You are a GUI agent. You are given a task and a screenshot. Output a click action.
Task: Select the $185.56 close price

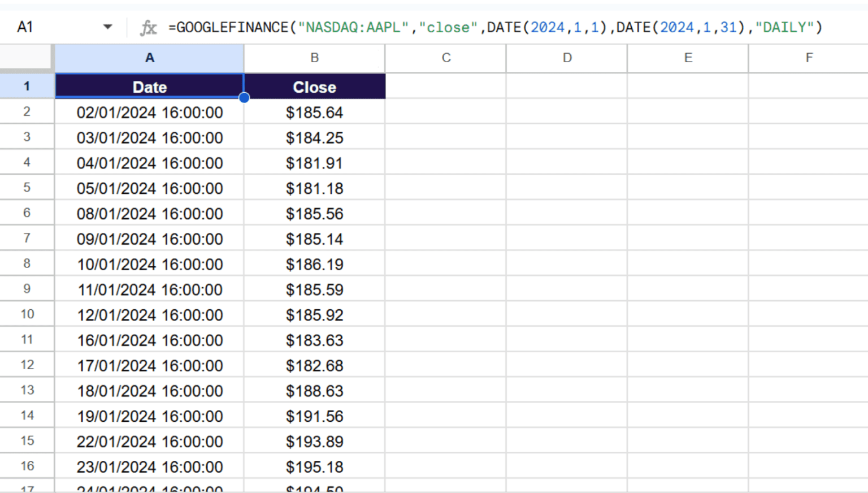314,213
